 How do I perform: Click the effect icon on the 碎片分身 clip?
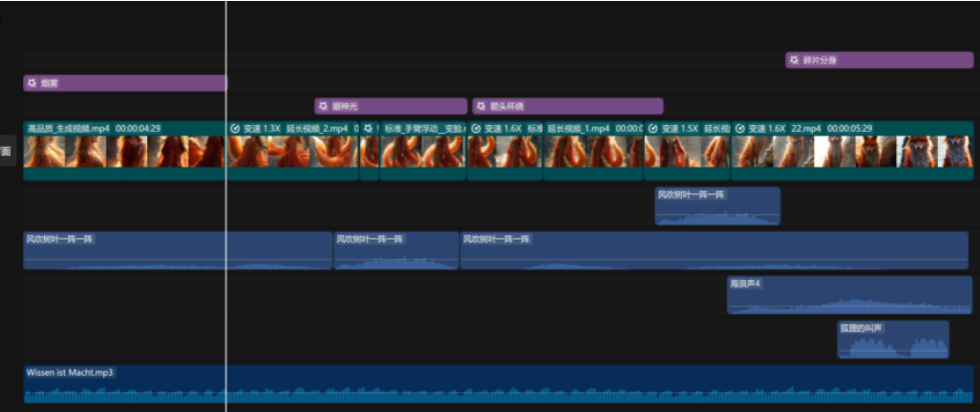pos(794,60)
